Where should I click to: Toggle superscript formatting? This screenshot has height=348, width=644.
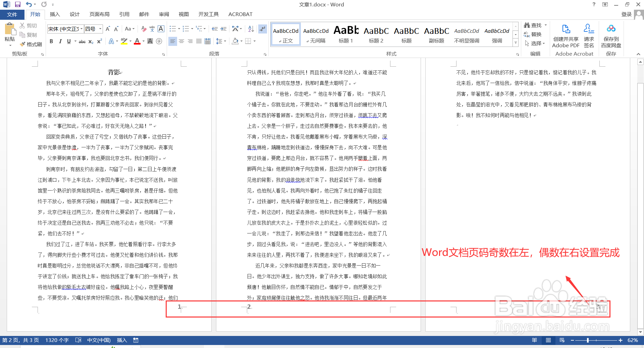[x=99, y=41]
